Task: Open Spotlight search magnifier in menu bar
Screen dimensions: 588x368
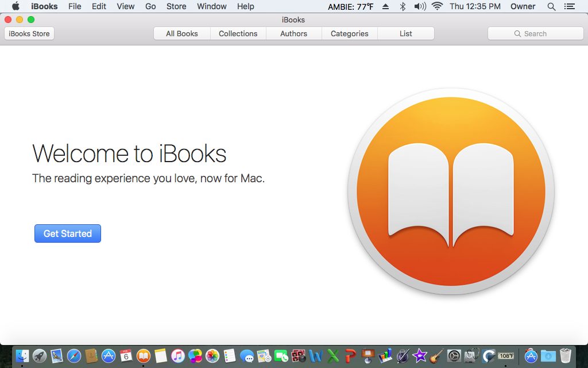Action: pyautogui.click(x=551, y=6)
